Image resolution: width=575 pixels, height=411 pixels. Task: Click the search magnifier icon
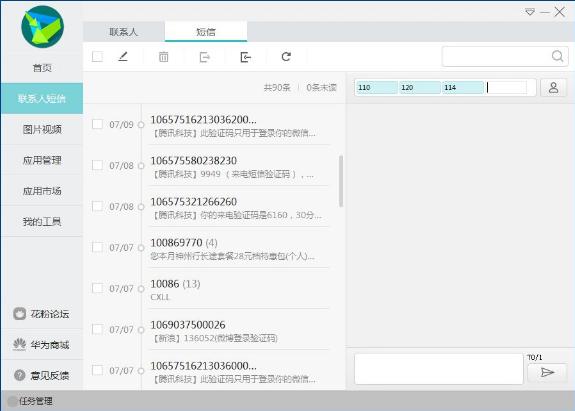coord(557,56)
